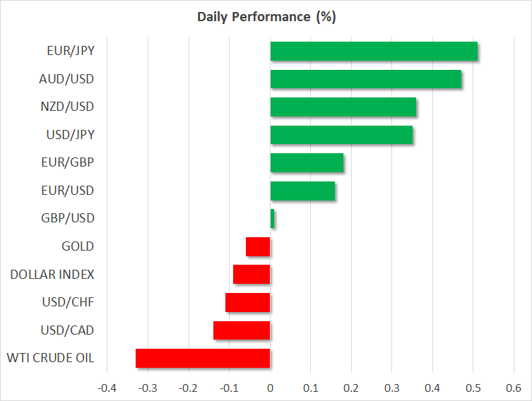Select the green EUR/JPY bar
The height and width of the screenshot is (401, 532).
pyautogui.click(x=374, y=52)
